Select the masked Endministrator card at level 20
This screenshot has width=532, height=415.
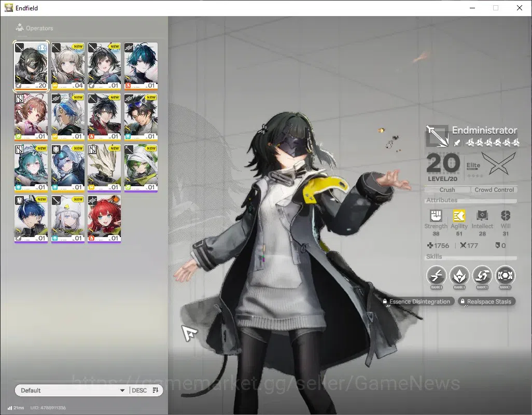coord(31,66)
